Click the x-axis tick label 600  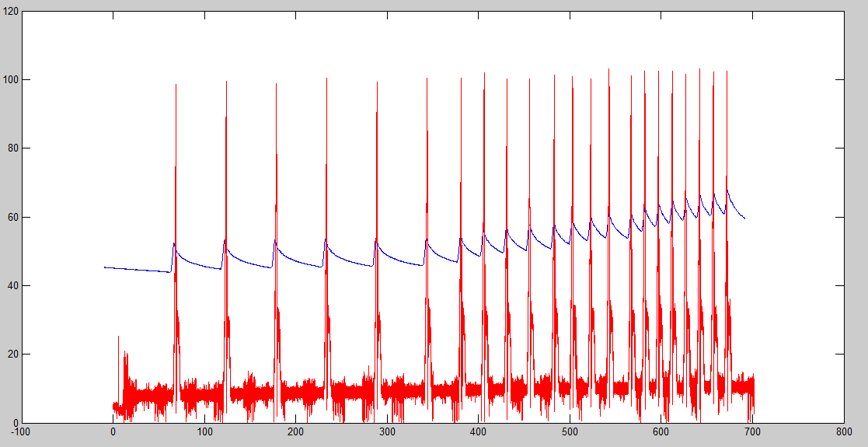tap(661, 431)
